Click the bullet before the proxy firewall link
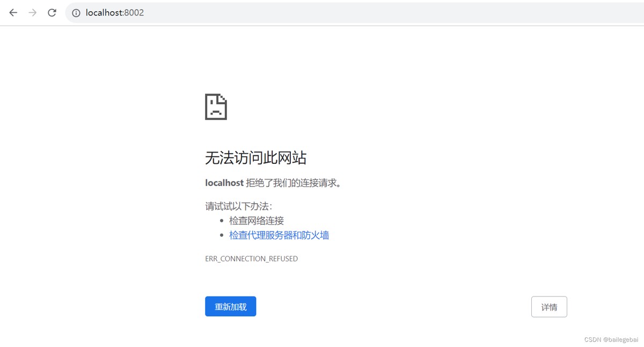The image size is (644, 347). click(x=222, y=236)
